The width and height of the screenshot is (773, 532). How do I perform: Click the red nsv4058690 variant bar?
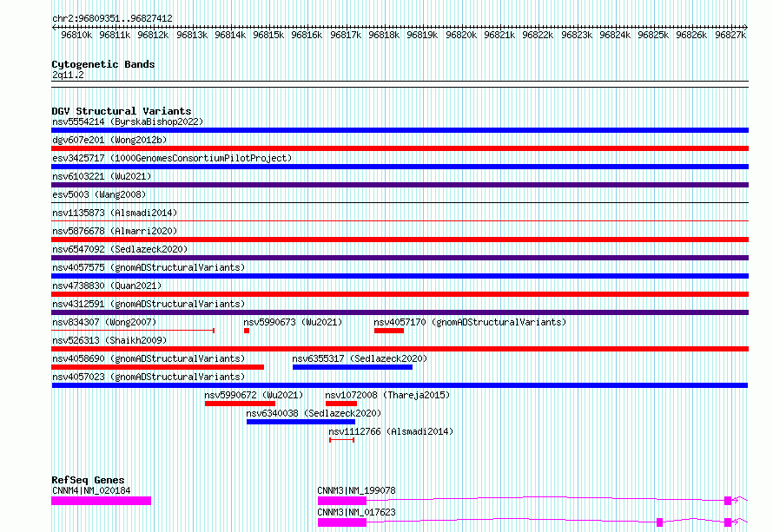point(158,367)
